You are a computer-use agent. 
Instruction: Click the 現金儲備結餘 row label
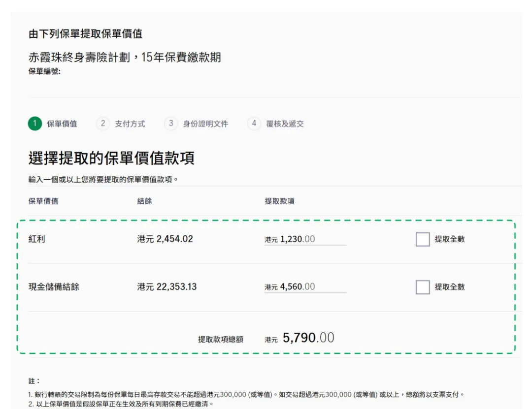coord(54,287)
